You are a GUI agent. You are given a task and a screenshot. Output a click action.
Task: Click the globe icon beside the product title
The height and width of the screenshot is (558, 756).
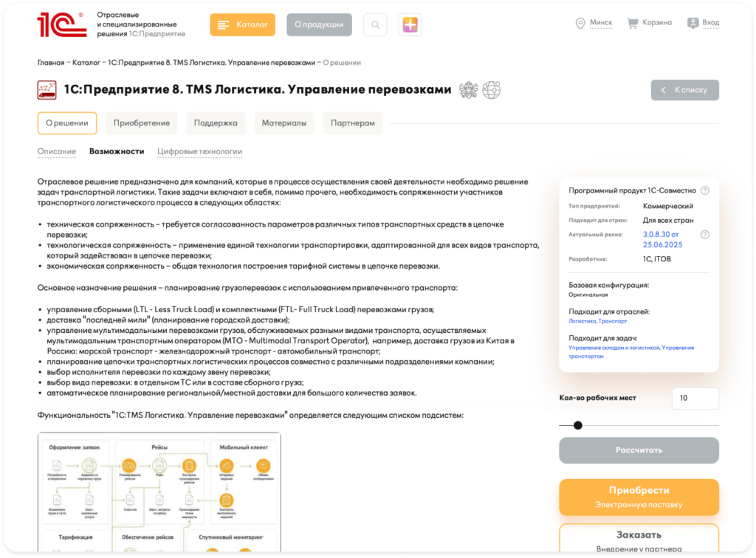click(492, 90)
